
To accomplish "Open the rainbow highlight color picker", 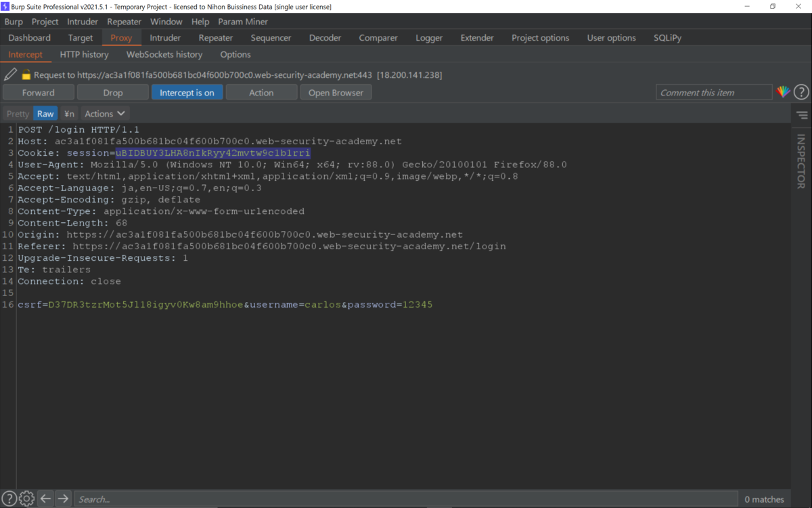I will tap(784, 92).
